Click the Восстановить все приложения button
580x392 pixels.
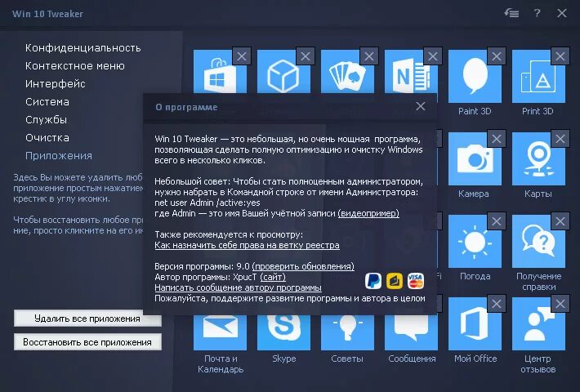pyautogui.click(x=87, y=342)
